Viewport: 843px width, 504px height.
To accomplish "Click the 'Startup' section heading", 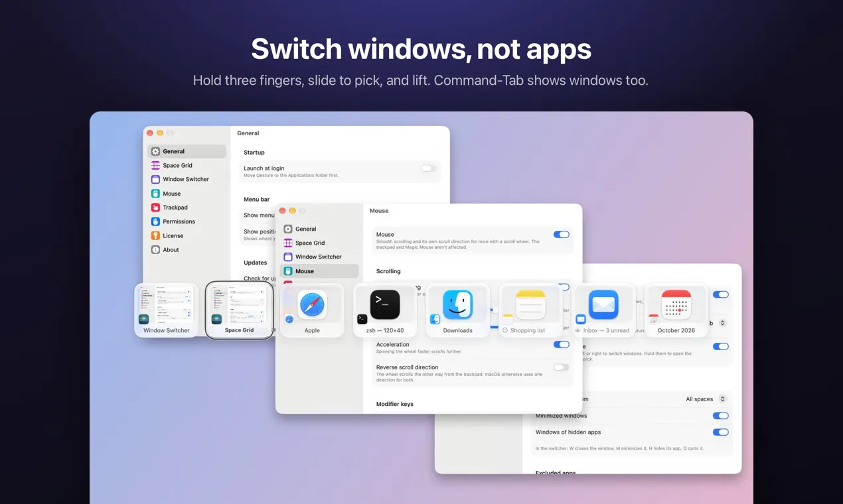I will click(254, 153).
